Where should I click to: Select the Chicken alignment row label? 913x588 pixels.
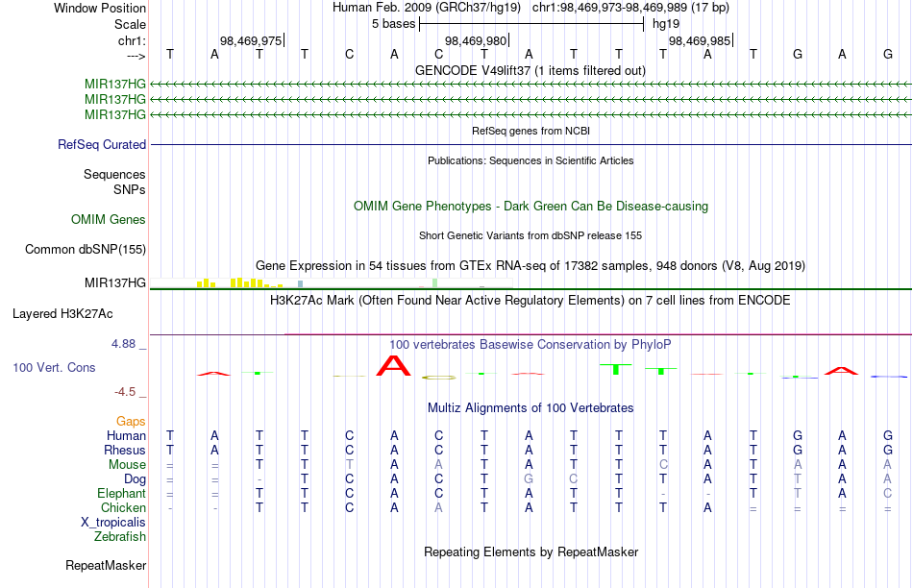point(123,507)
